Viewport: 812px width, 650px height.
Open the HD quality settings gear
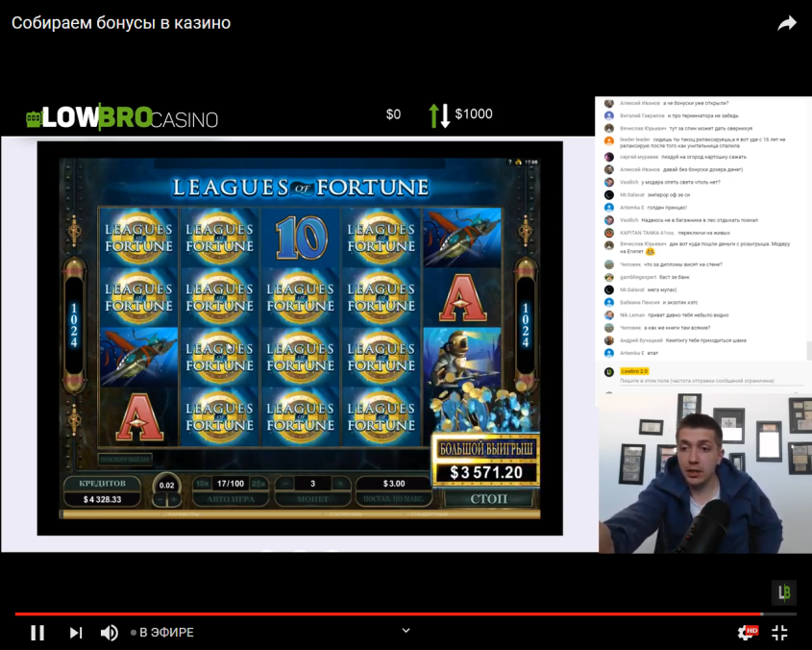point(746,632)
